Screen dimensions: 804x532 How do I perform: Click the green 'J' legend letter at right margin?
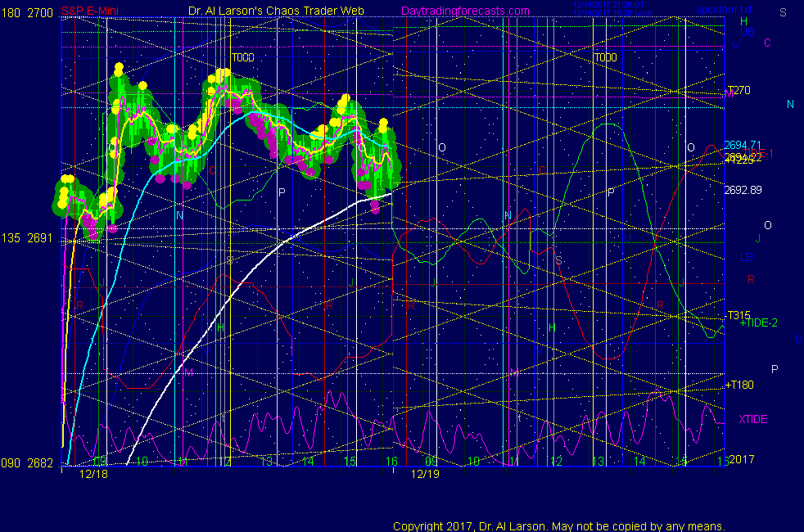(758, 239)
